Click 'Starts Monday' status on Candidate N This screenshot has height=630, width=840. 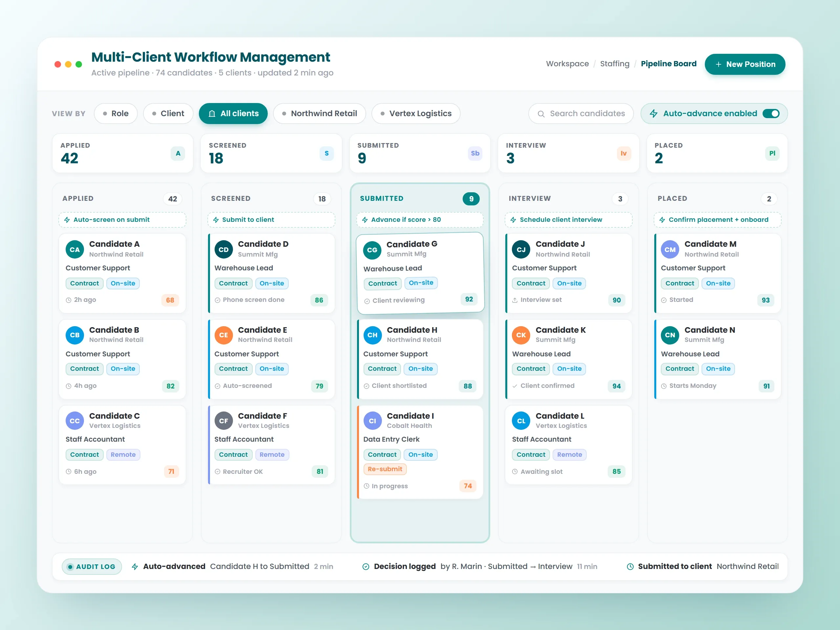(693, 386)
